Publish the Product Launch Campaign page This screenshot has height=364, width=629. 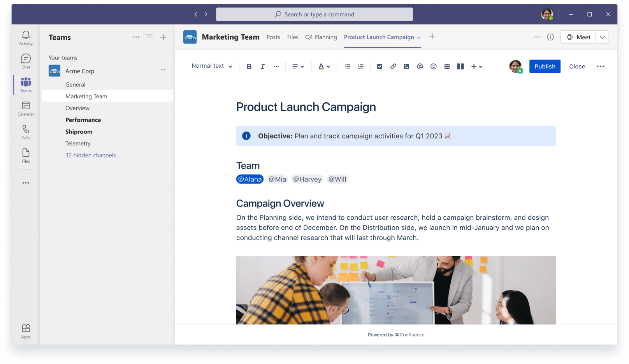(545, 66)
